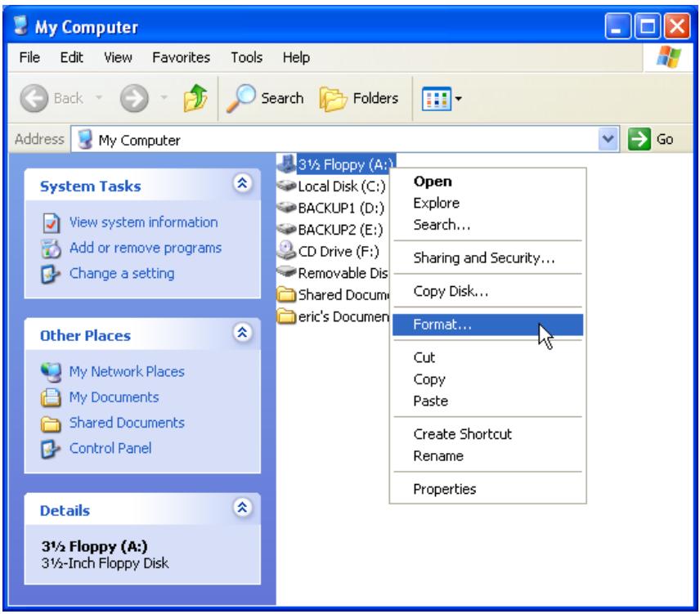Click the Forward arrow icon

134,98
